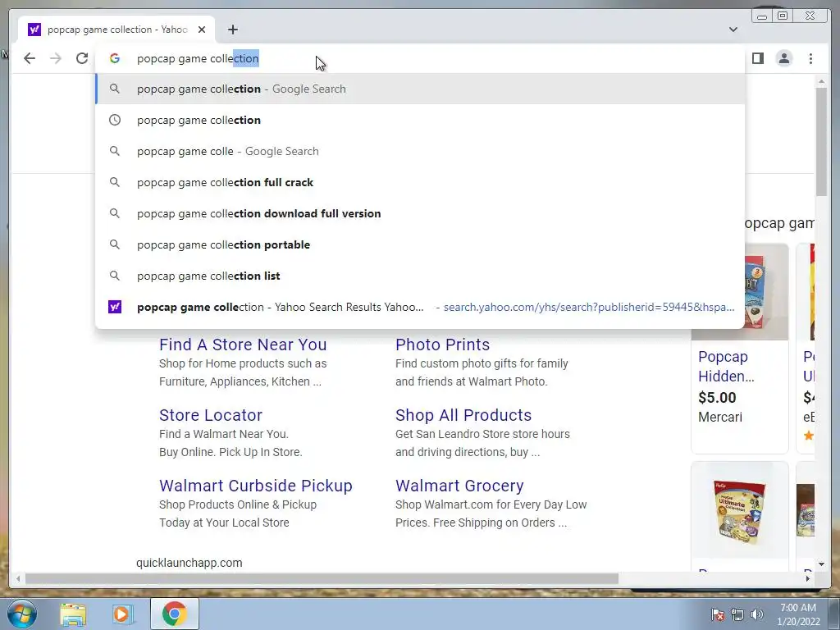This screenshot has width=840, height=630.
Task: Open a new tab with plus button
Action: coord(232,30)
